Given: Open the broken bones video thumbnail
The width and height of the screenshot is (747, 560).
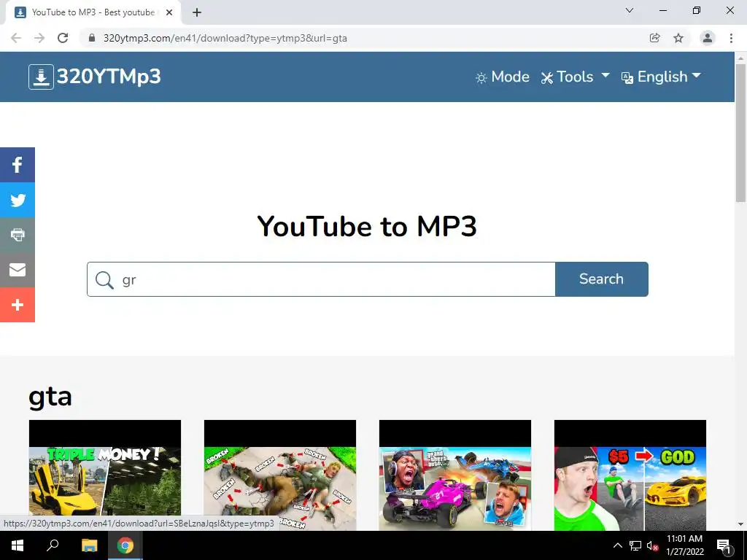Looking at the screenshot, I should [280, 475].
